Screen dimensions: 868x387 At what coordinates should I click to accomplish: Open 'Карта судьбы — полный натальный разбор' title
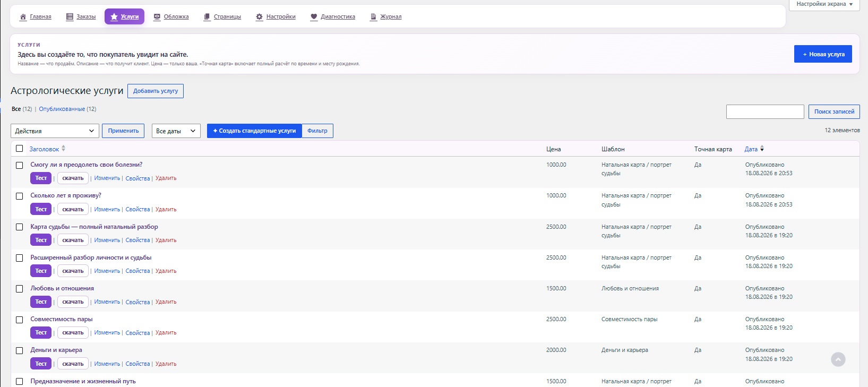[x=94, y=227]
